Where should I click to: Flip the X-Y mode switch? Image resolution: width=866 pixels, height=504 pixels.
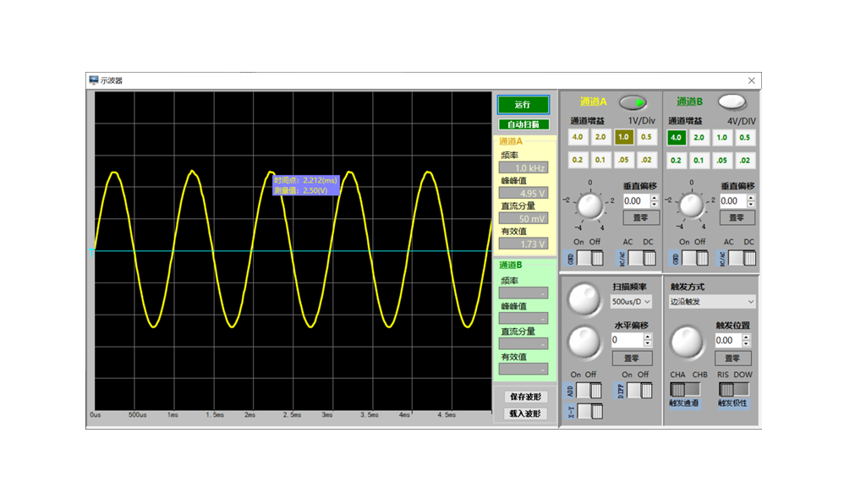589,411
